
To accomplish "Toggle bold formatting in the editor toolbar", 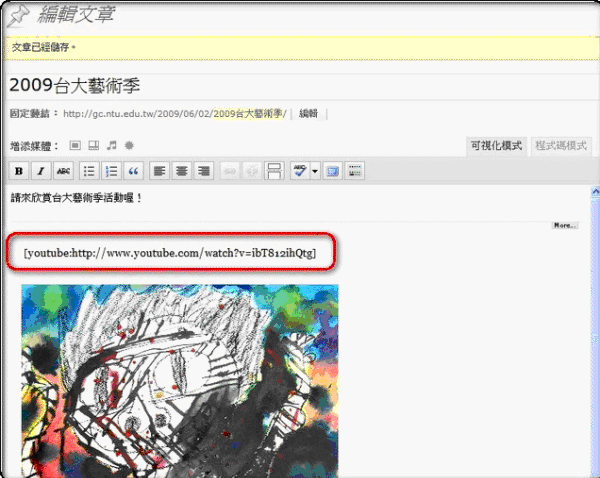I will pos(19,171).
